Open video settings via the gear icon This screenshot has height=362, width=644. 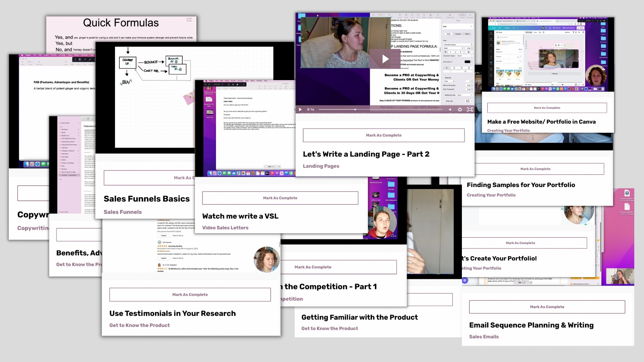coord(460,110)
